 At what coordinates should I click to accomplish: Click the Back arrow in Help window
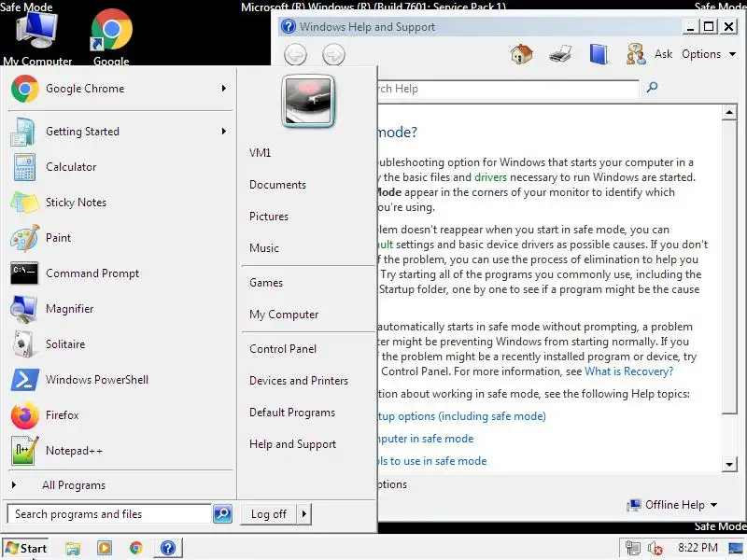[x=295, y=55]
